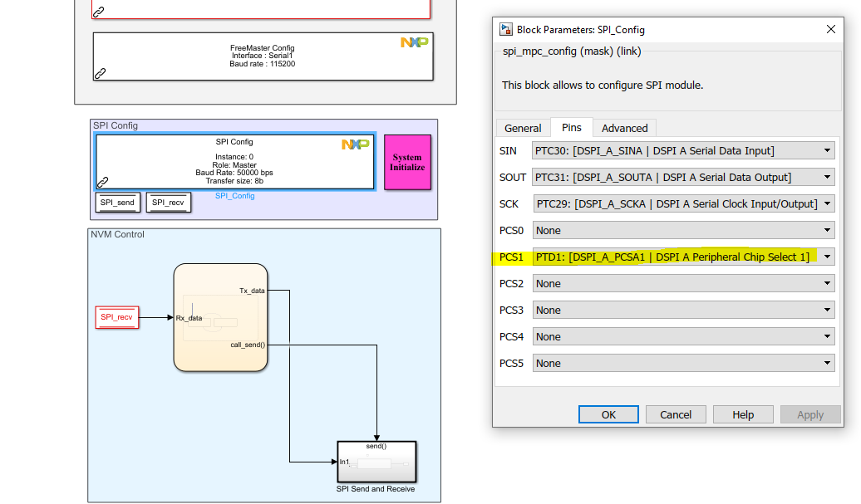The image size is (861, 504).
Task: Click the link badge on FreeMaster Config block
Action: pyautogui.click(x=100, y=75)
